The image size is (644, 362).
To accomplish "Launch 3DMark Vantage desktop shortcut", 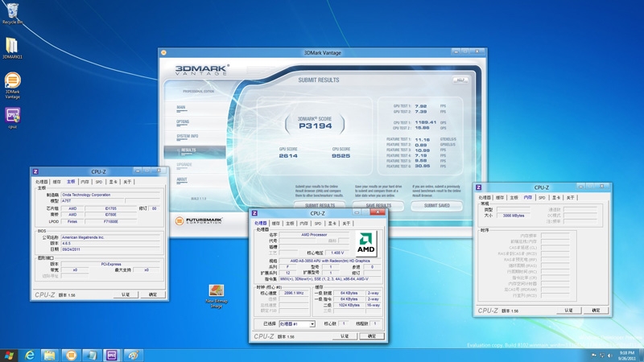I will click(x=12, y=80).
